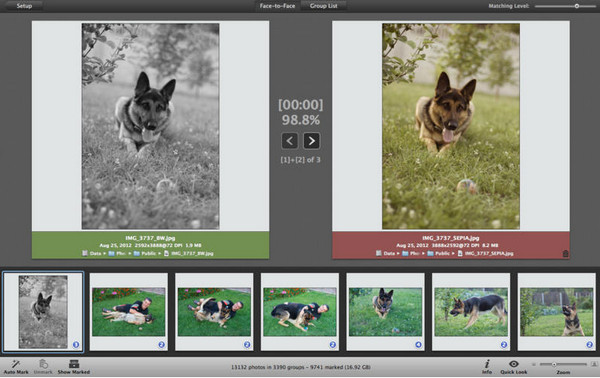
Task: Select the black-and-white dog group thumbnail
Action: [x=43, y=312]
